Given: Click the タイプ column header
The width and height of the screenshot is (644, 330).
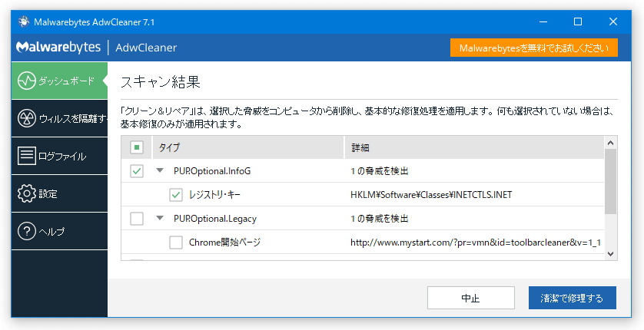Looking at the screenshot, I should tap(248, 147).
